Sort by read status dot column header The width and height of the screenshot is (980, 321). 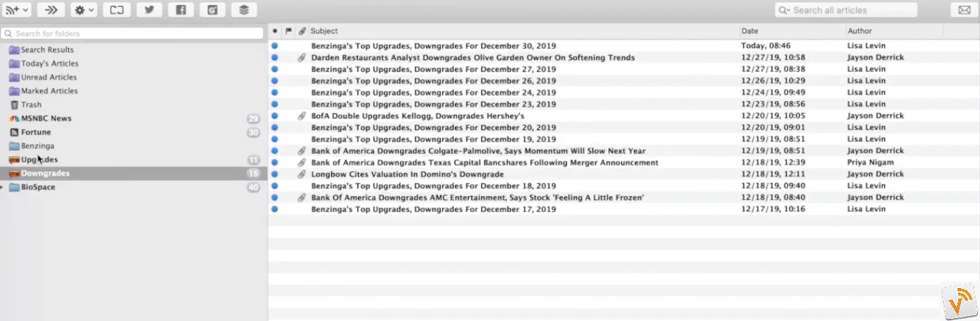pos(274,31)
